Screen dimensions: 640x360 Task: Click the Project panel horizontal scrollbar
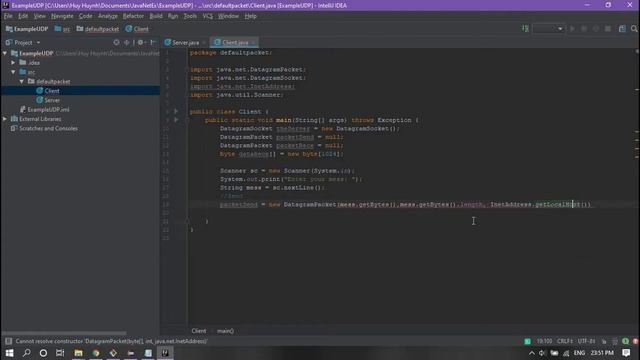(65, 333)
